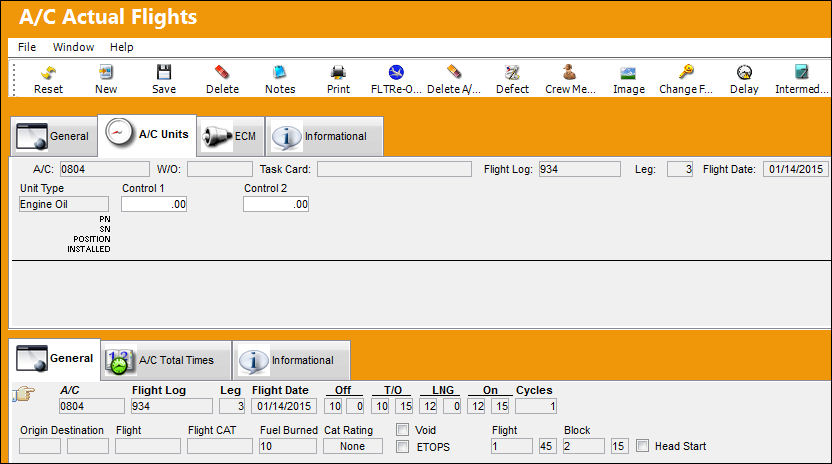Click the Flight time minutes field 45
Screen dimensions: 832x464
tap(548, 446)
